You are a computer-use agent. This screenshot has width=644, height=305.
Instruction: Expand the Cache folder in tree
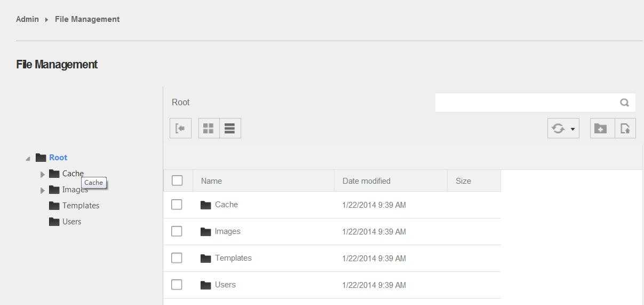click(x=43, y=174)
